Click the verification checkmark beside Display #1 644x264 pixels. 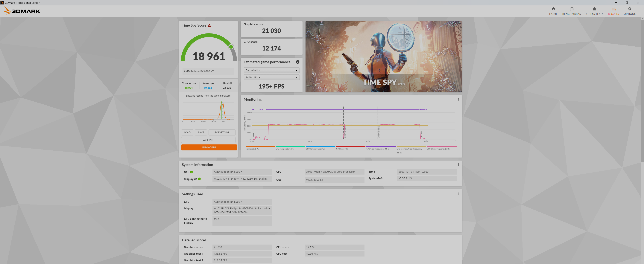[199, 179]
